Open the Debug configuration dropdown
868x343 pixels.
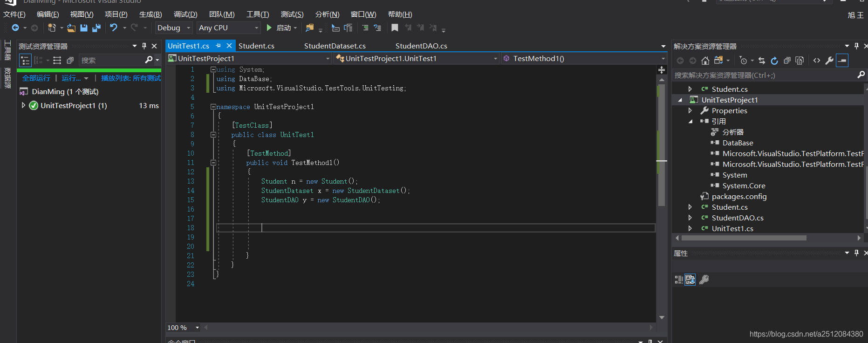pos(174,28)
